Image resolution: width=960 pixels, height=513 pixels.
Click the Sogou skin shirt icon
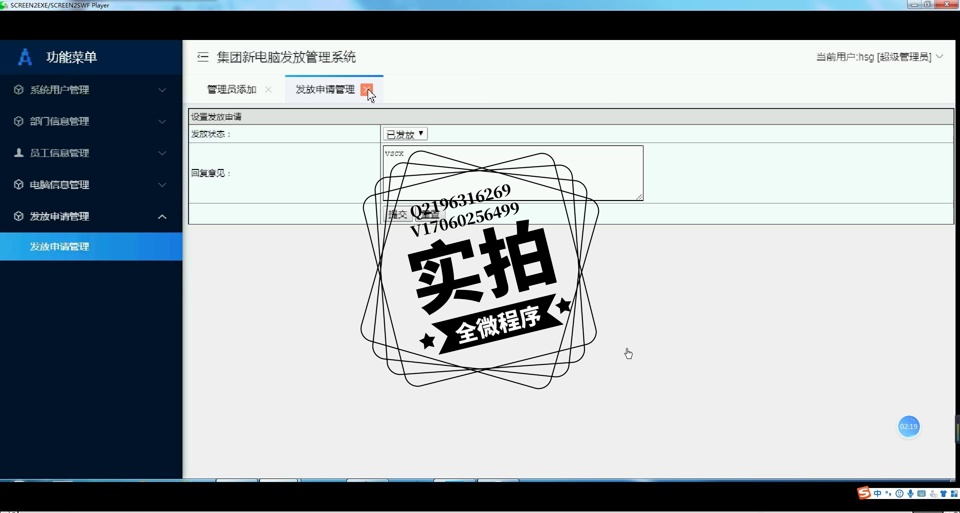click(x=943, y=494)
